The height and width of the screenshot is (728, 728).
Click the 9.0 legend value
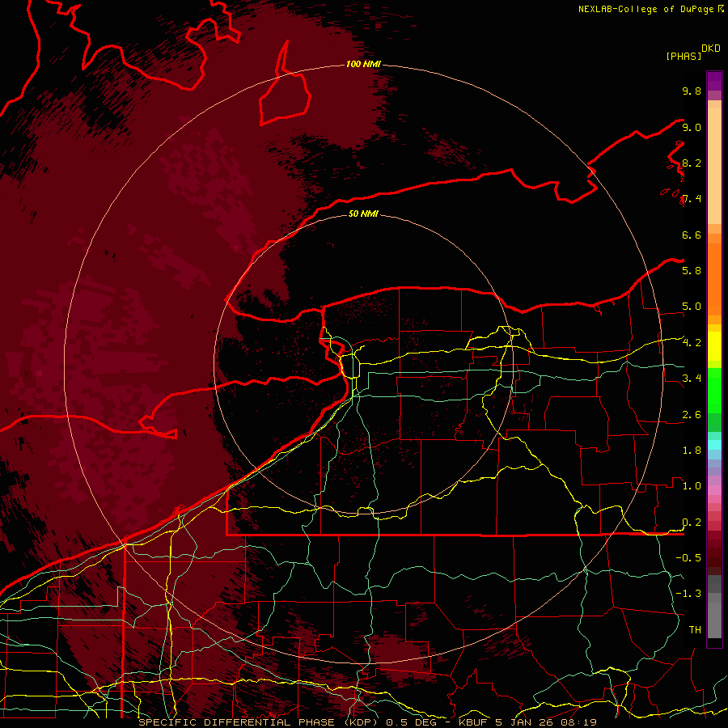click(x=692, y=127)
